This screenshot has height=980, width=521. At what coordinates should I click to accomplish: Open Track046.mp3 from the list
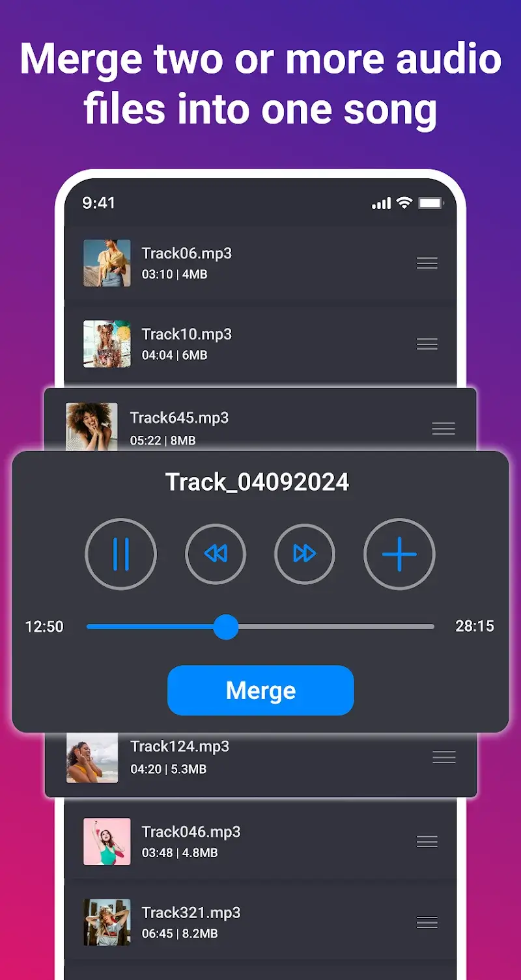point(191,831)
